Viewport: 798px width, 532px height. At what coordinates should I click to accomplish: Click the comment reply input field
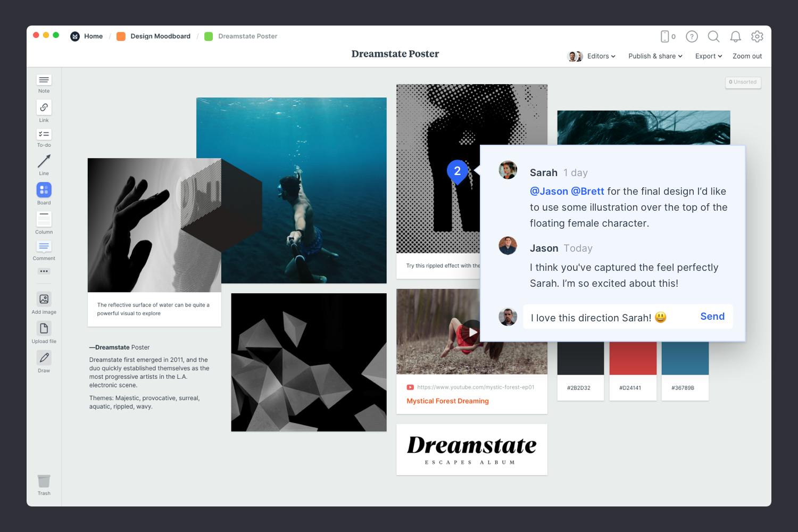596,317
